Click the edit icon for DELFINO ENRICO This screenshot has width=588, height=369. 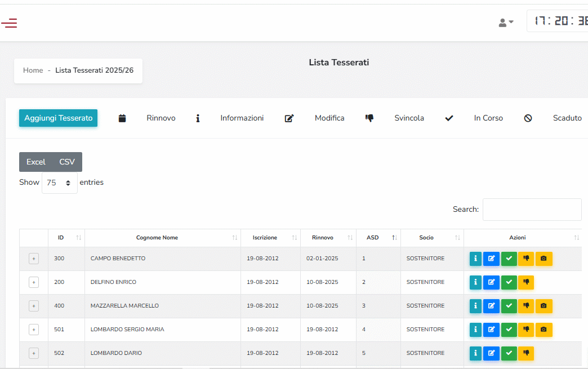(x=491, y=282)
